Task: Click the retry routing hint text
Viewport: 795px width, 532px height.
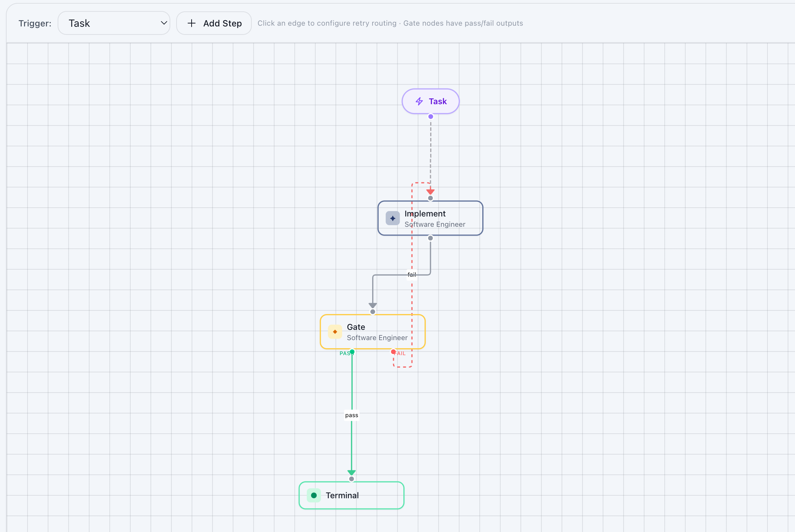Action: pyautogui.click(x=390, y=23)
